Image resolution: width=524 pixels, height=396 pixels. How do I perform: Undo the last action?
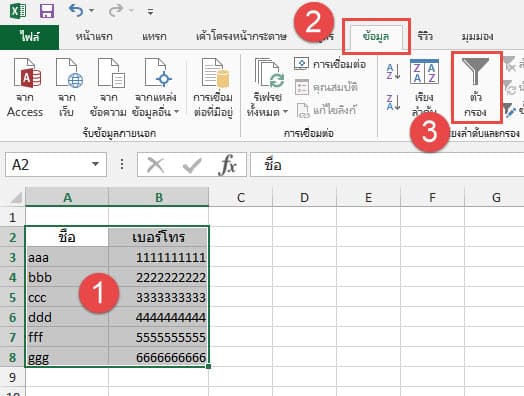click(x=76, y=11)
